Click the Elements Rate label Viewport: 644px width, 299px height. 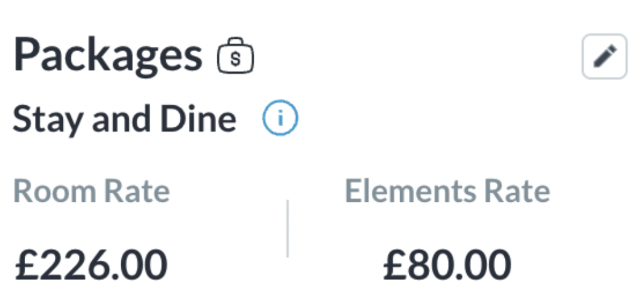point(447,191)
